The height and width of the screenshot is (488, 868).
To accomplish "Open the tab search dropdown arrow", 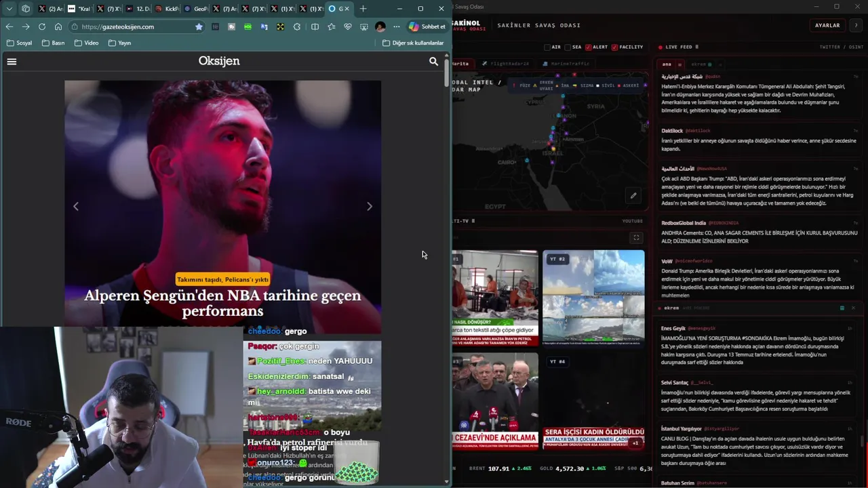I will coord(9,9).
